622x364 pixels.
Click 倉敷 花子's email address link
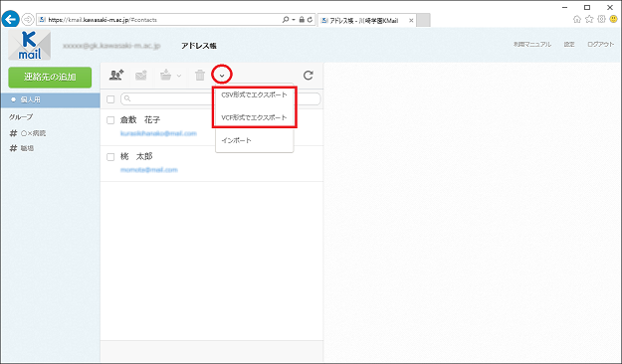tap(158, 133)
